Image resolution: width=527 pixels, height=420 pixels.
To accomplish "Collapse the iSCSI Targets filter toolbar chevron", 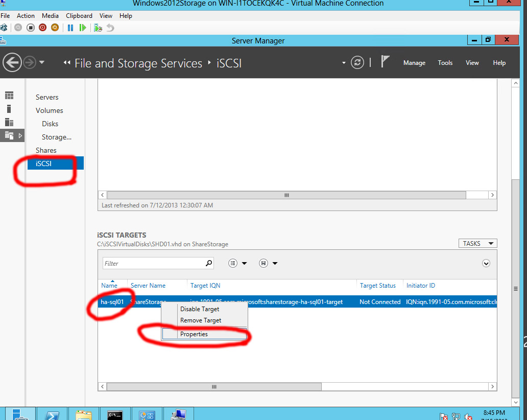I will coord(486,263).
